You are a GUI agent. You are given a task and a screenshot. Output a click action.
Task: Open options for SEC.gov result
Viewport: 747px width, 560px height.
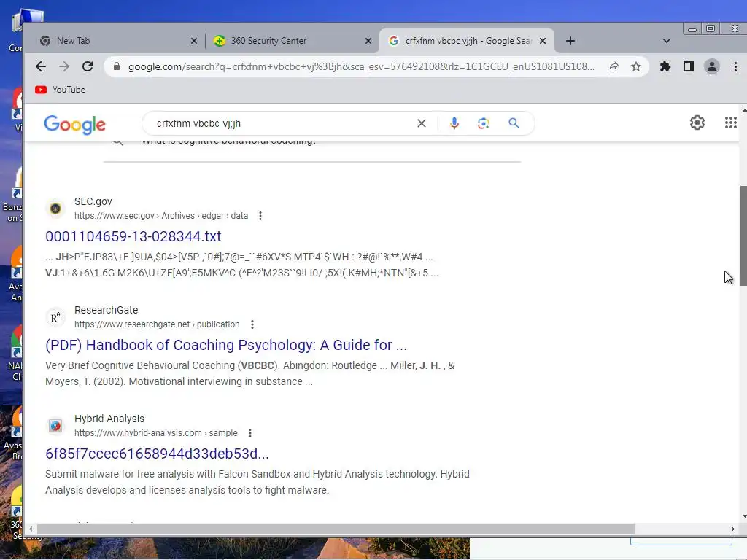coord(260,216)
